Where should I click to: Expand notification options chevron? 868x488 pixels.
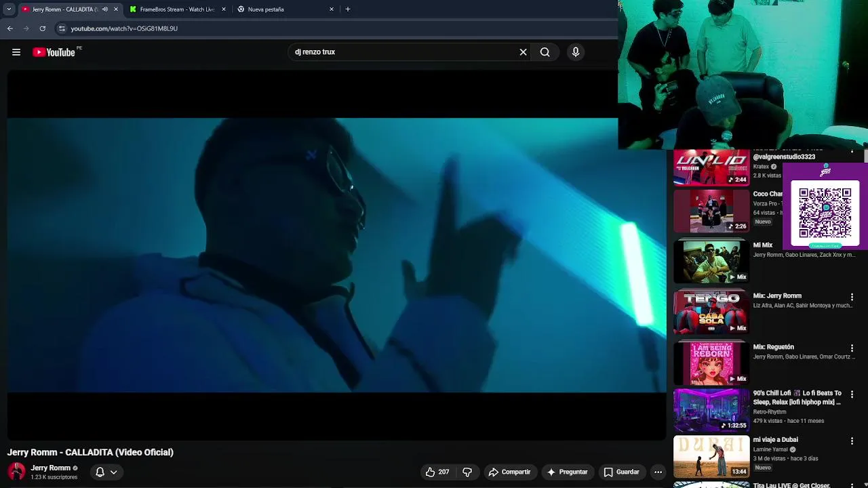pos(113,472)
